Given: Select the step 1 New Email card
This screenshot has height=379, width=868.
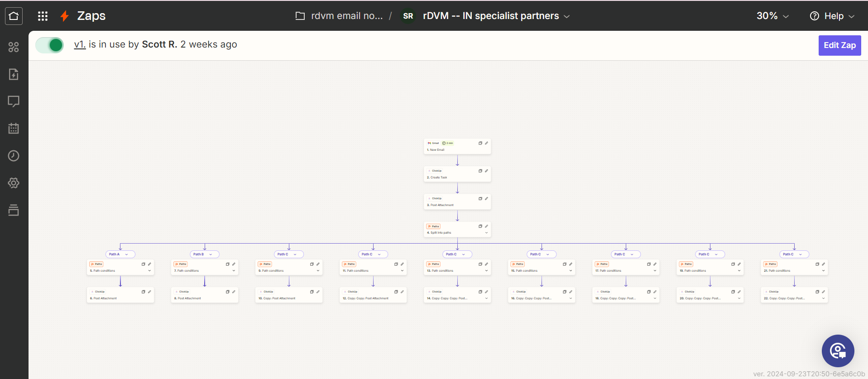Looking at the screenshot, I should tap(457, 146).
